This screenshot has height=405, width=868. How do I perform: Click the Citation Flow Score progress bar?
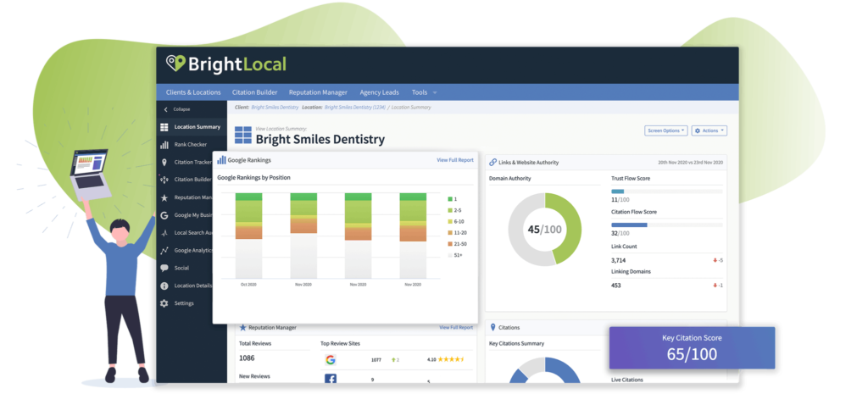pos(666,225)
